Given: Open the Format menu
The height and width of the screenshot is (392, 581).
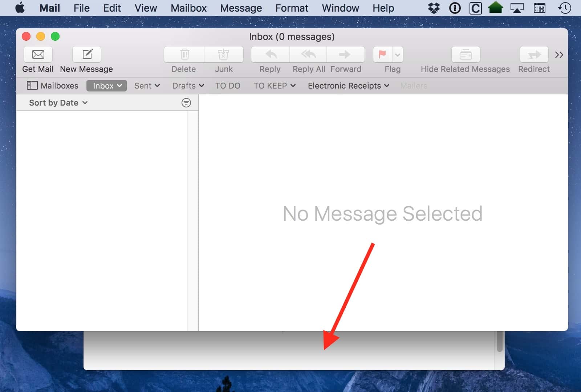Looking at the screenshot, I should 292,8.
